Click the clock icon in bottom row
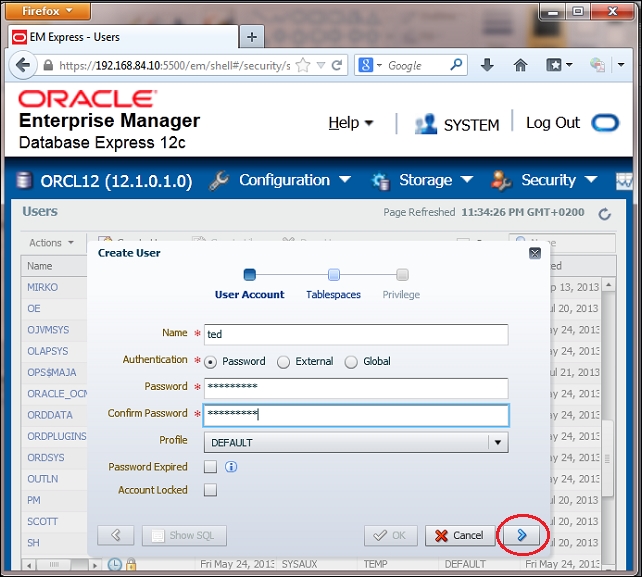The image size is (642, 577). coord(115,564)
